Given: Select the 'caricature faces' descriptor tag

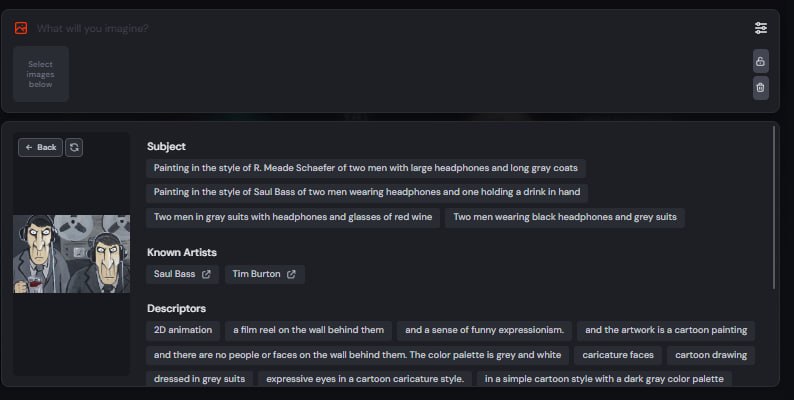Looking at the screenshot, I should [618, 355].
